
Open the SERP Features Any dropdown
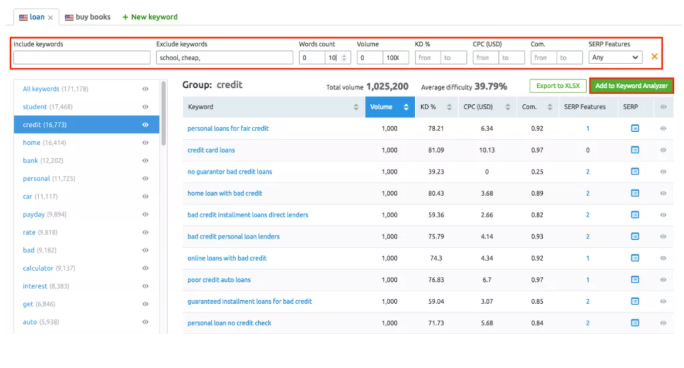[x=615, y=58]
